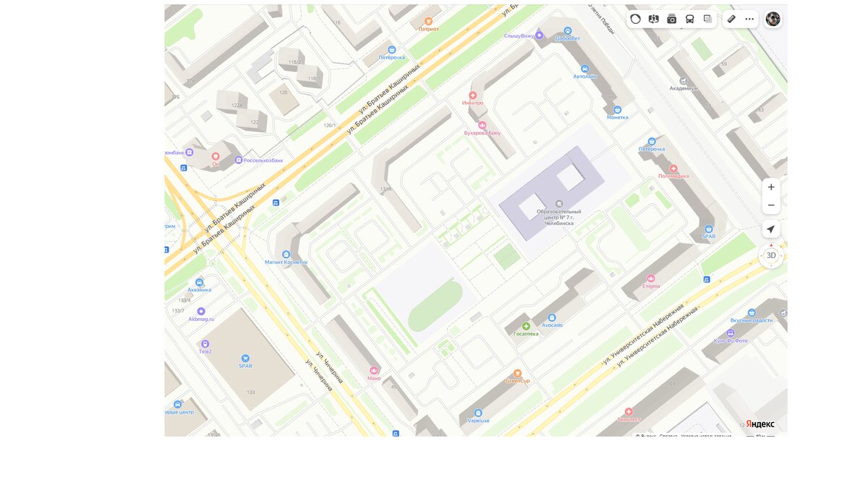Select Vapeluxe shop marker
Screen dimensions: 868x488
pyautogui.click(x=478, y=413)
